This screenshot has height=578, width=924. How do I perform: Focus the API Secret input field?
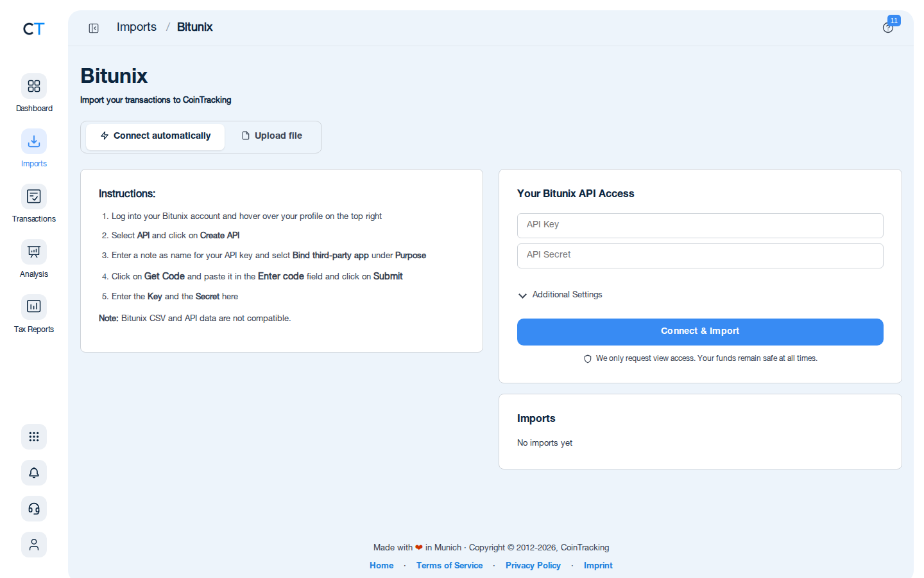pyautogui.click(x=700, y=256)
